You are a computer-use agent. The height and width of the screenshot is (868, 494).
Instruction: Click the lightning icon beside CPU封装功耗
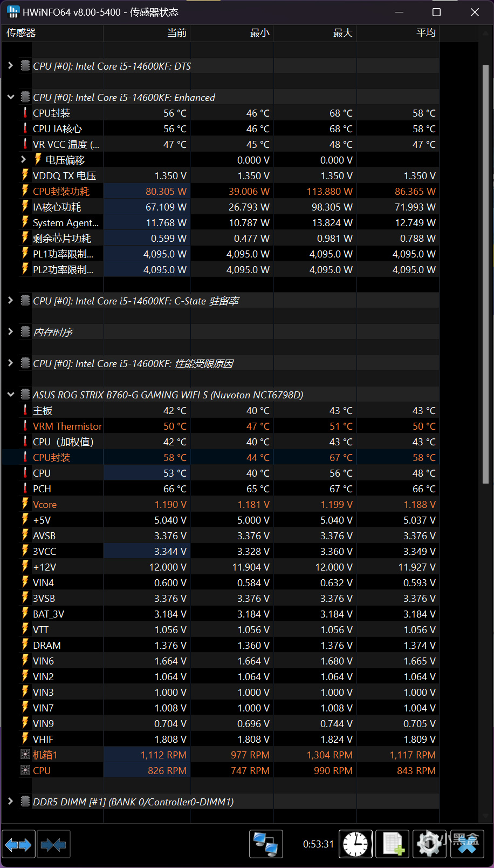coord(25,191)
